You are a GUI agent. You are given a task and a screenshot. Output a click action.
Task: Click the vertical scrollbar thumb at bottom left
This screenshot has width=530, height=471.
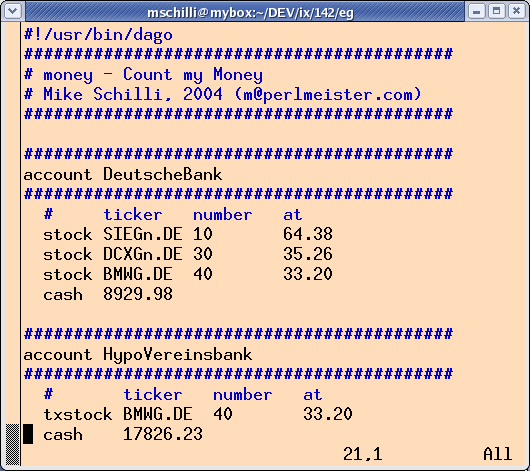click(x=13, y=444)
